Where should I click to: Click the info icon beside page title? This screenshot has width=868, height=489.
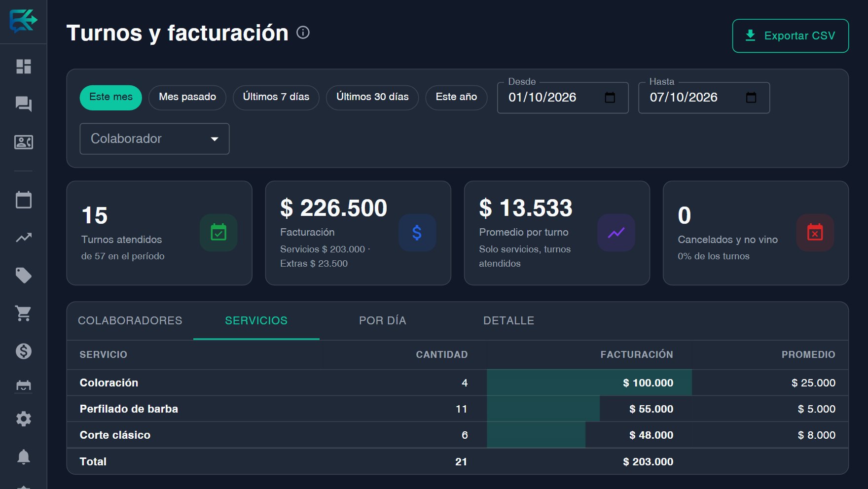tap(303, 33)
